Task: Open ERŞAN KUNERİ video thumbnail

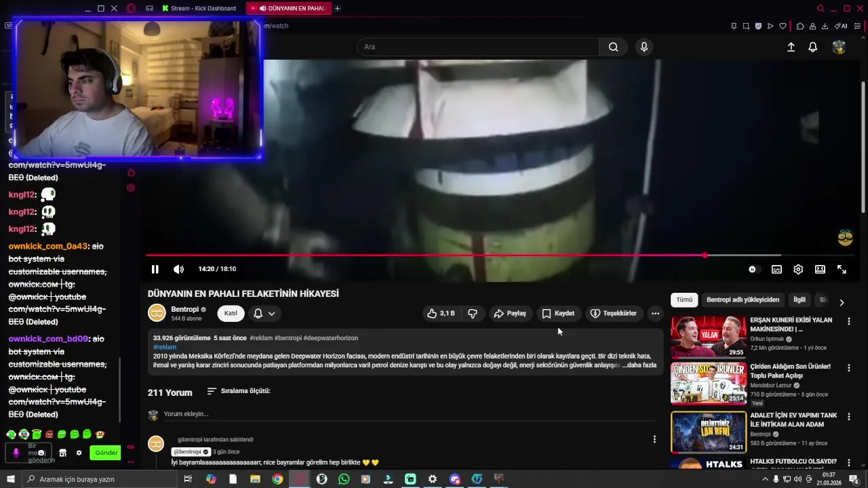Action: coord(709,337)
